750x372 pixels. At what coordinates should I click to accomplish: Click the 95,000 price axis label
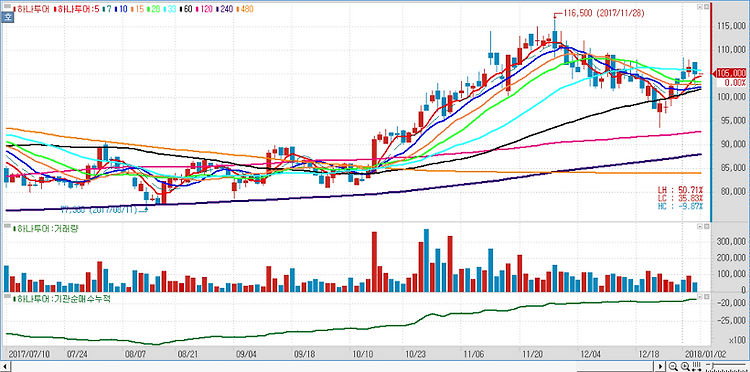pyautogui.click(x=734, y=120)
